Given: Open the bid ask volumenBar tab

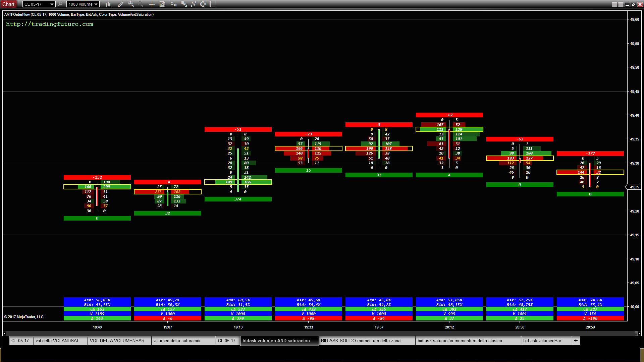Looking at the screenshot, I should coord(542,341).
